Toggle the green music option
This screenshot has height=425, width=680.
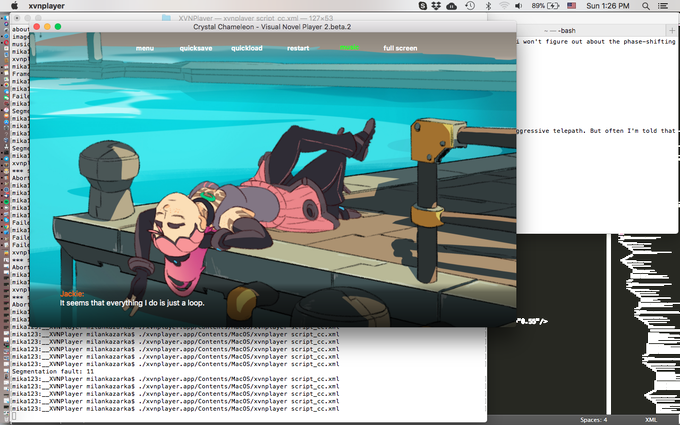349,47
